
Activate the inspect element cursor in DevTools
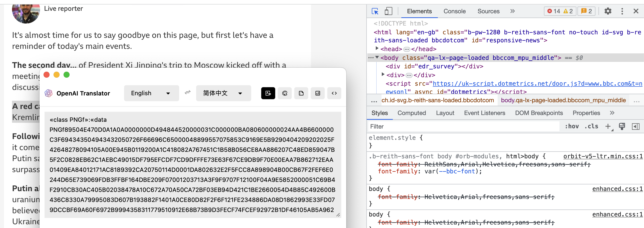coord(375,11)
